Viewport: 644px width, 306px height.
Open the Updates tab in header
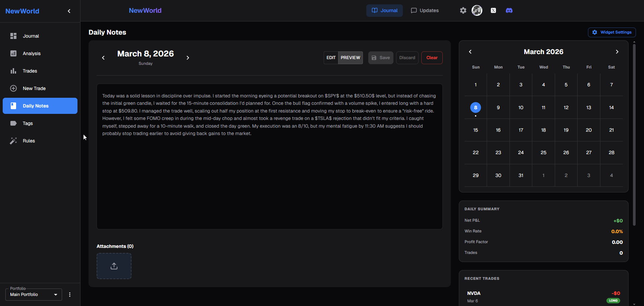(425, 10)
